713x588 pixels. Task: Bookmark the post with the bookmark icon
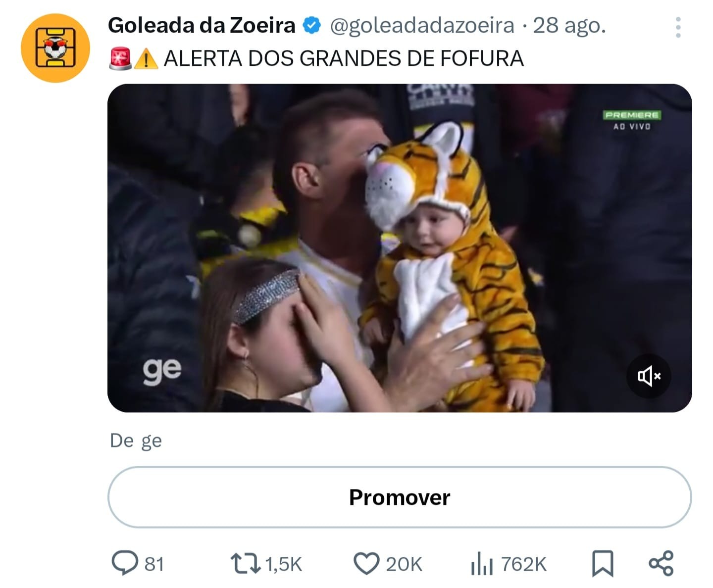[x=603, y=564]
